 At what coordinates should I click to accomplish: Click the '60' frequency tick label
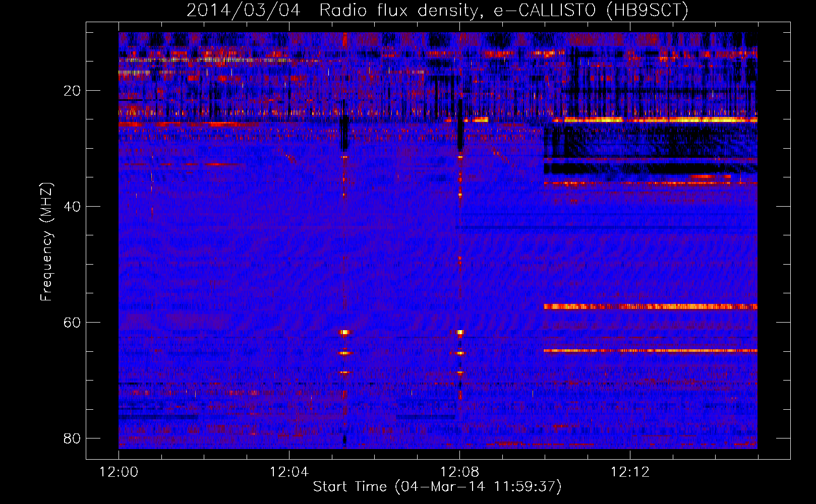pos(72,322)
